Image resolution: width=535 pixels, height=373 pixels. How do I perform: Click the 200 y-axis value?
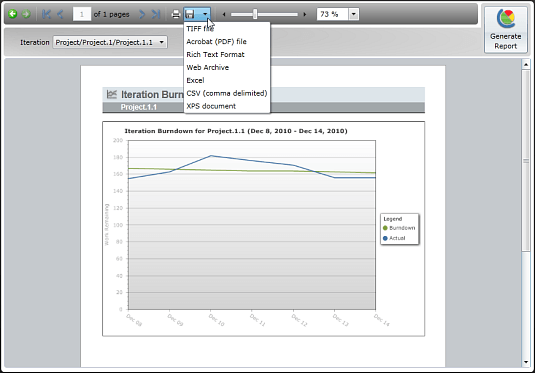point(118,140)
